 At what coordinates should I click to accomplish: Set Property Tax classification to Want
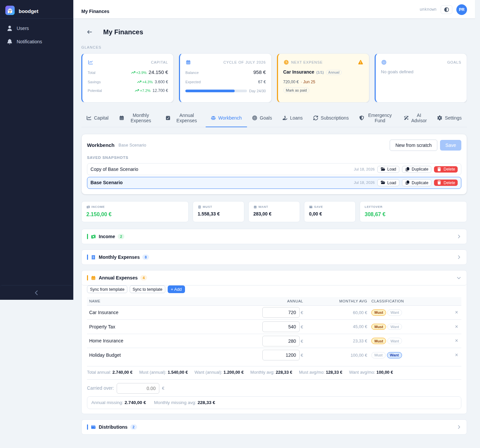click(395, 327)
